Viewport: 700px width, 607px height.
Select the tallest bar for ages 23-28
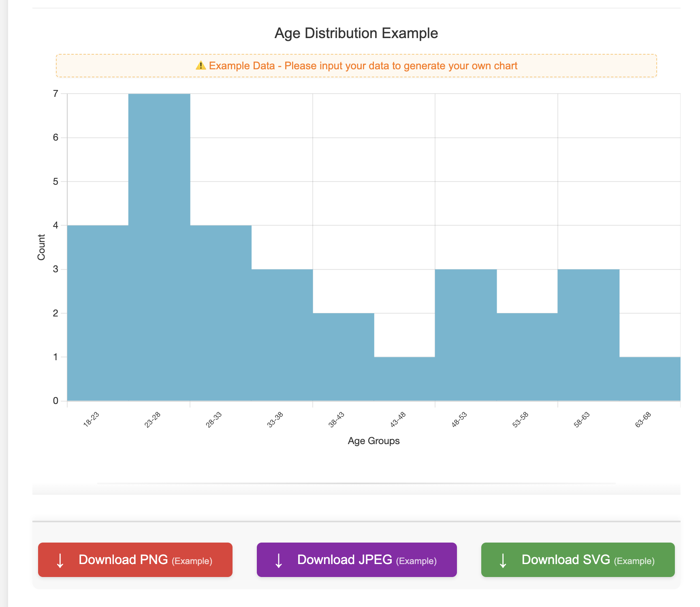[159, 247]
